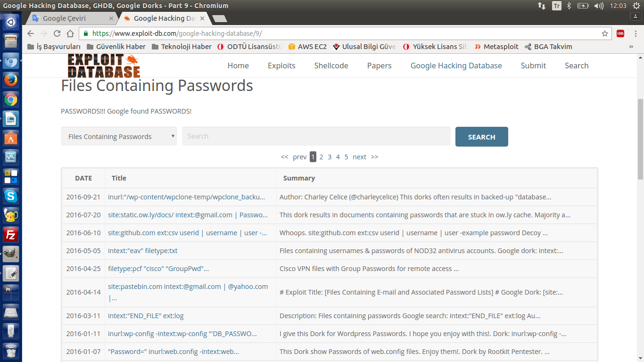644x362 pixels.
Task: Go to the Home menu item
Action: click(x=238, y=66)
